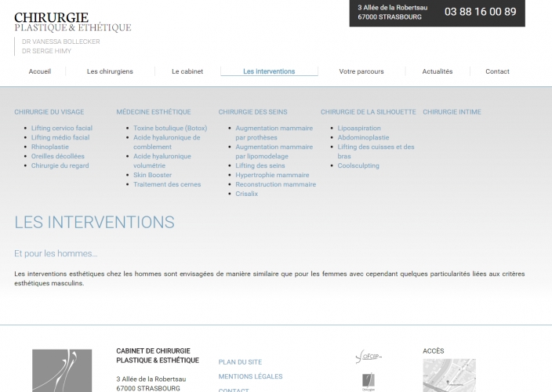Image resolution: width=552 pixels, height=392 pixels.
Task: Open the Contact menu item
Action: 497,71
